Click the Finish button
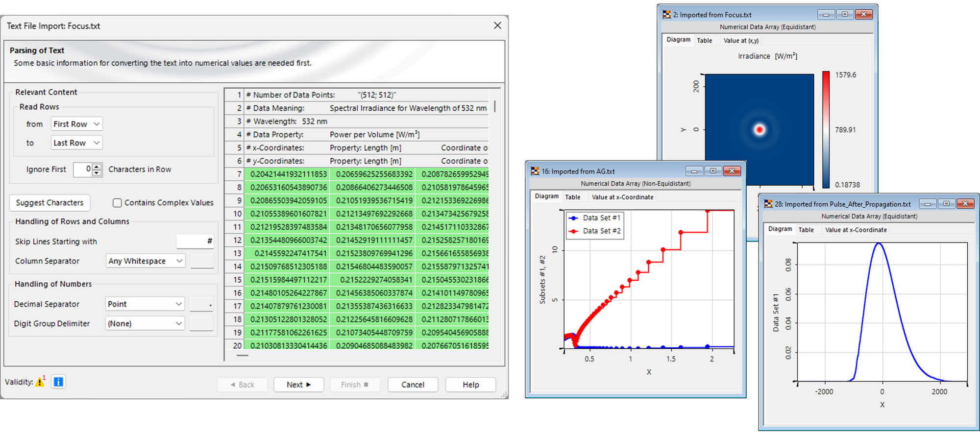980x435 pixels. point(355,385)
